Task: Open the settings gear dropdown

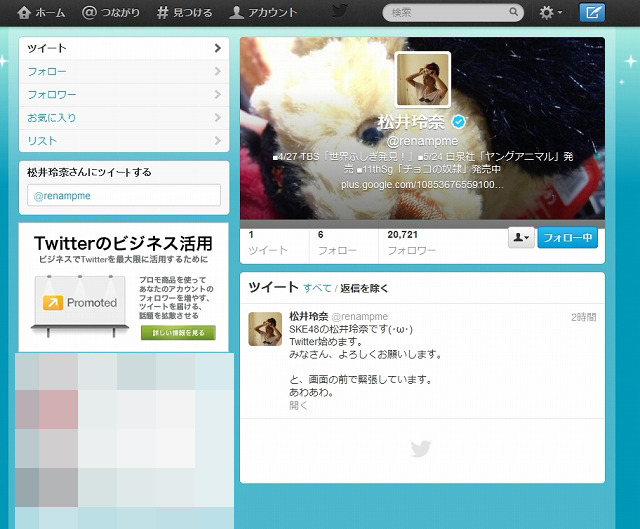Action: [551, 13]
